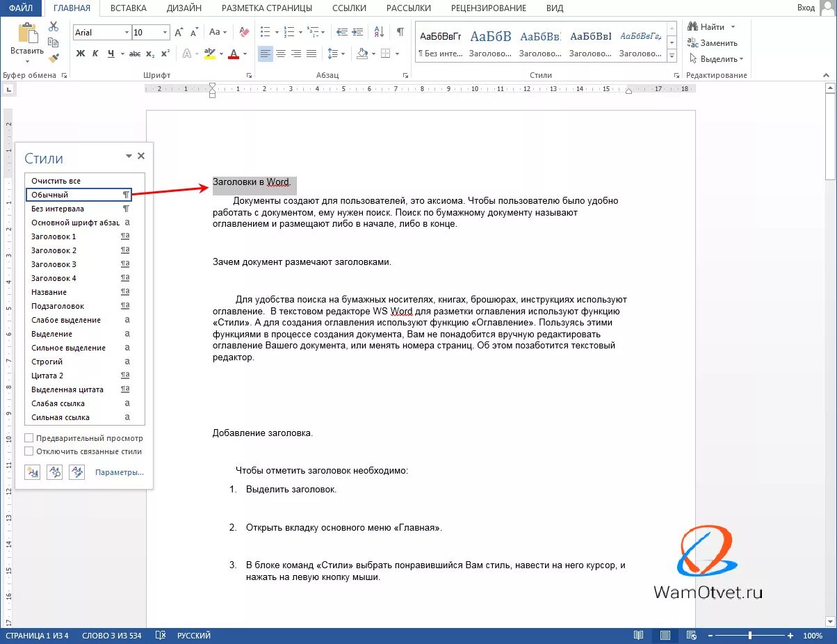837x644 pixels.
Task: Open Шрифт dialog launcher
Action: pyautogui.click(x=249, y=75)
